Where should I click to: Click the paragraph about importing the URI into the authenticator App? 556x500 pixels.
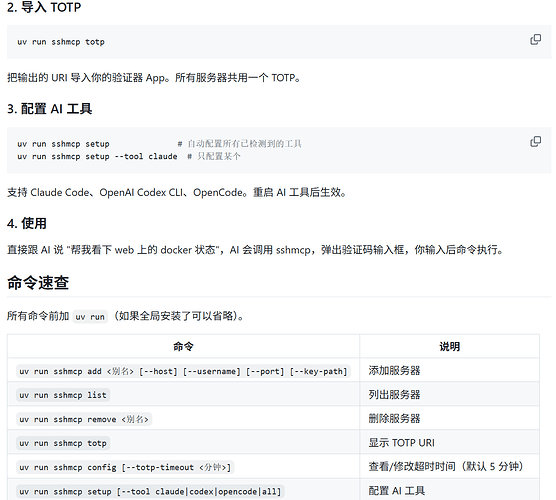[154, 78]
